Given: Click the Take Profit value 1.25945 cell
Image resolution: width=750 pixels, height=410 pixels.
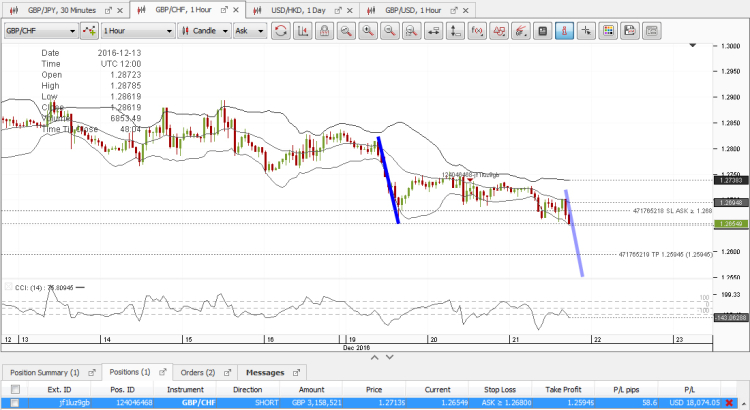Looking at the screenshot, I should point(563,403).
